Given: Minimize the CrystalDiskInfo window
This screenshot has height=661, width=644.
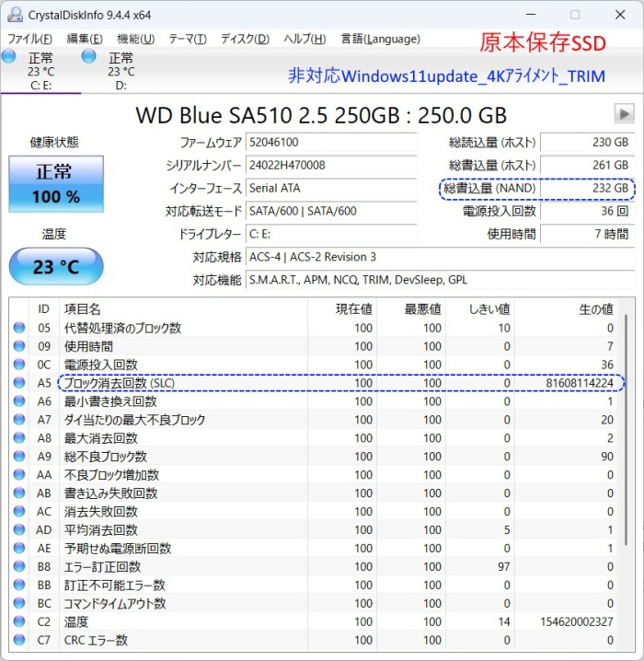Looking at the screenshot, I should tap(531, 15).
